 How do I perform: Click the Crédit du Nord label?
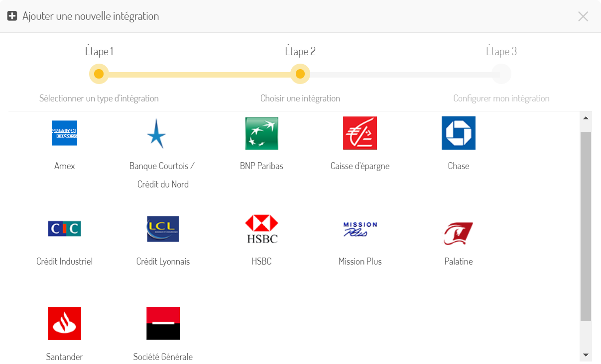pos(163,184)
